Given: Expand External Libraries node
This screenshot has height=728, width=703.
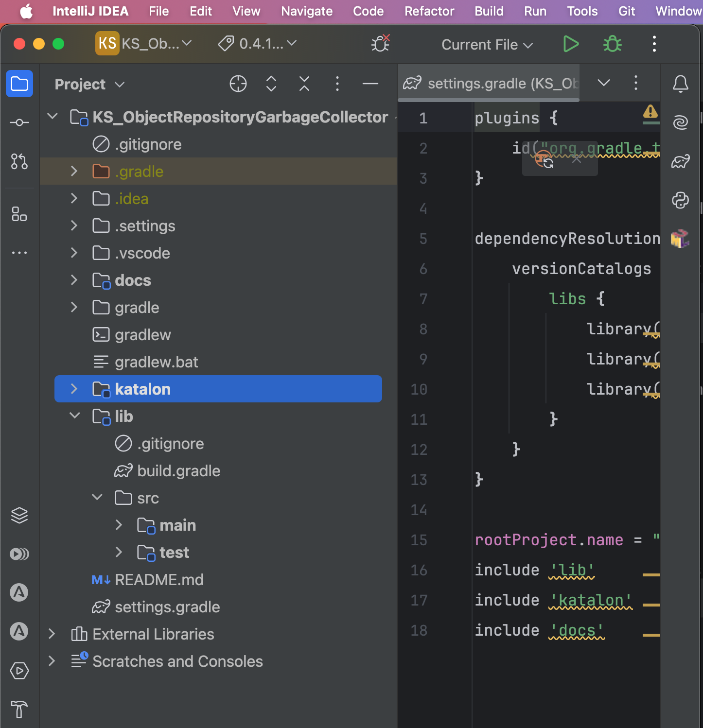Looking at the screenshot, I should tap(52, 634).
